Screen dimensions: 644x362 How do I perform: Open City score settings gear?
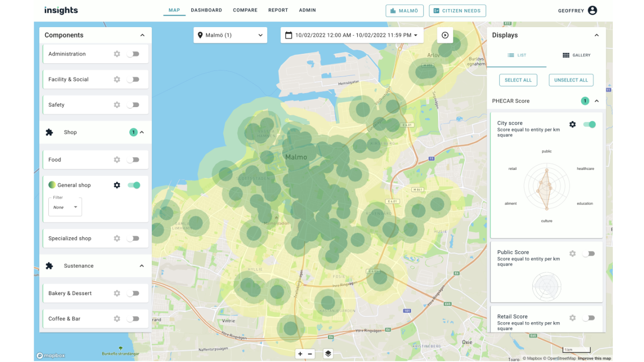coord(572,124)
